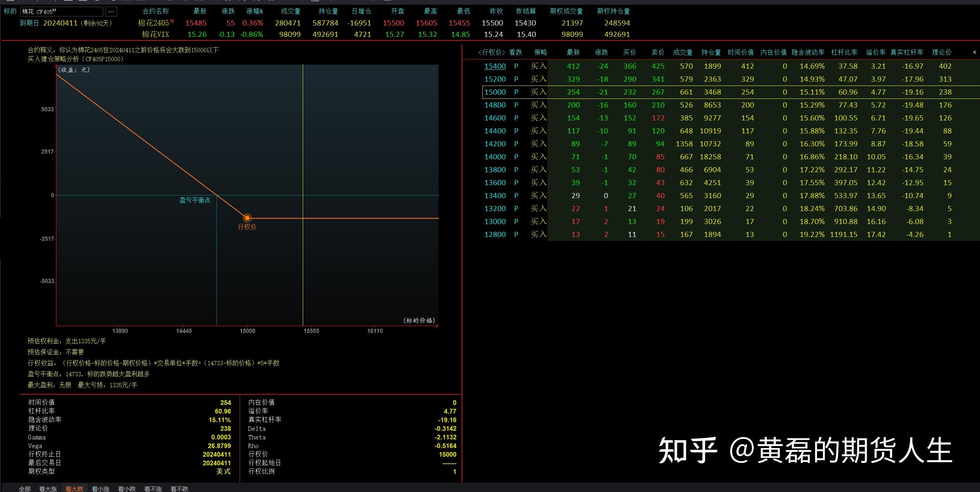This screenshot has width=980, height=492.
Task: Click 买入 in the 13200 strike row
Action: point(538,208)
